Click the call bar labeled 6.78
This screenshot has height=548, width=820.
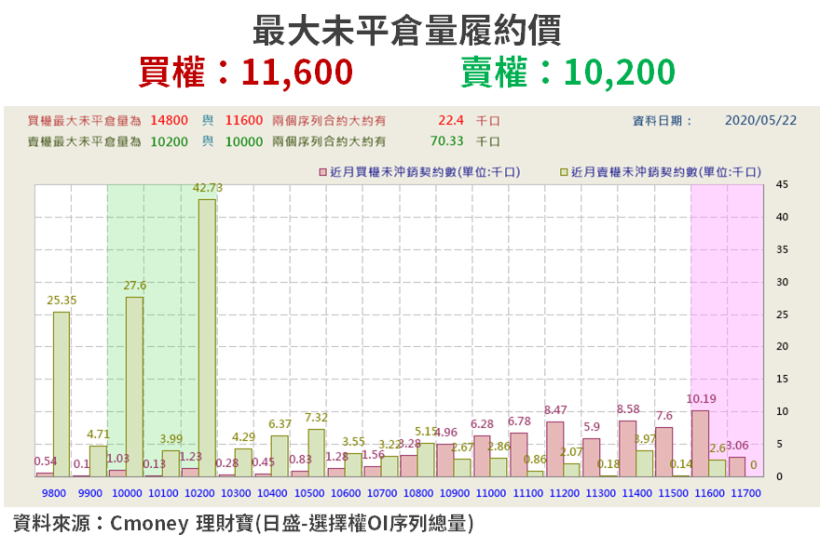[x=518, y=454]
